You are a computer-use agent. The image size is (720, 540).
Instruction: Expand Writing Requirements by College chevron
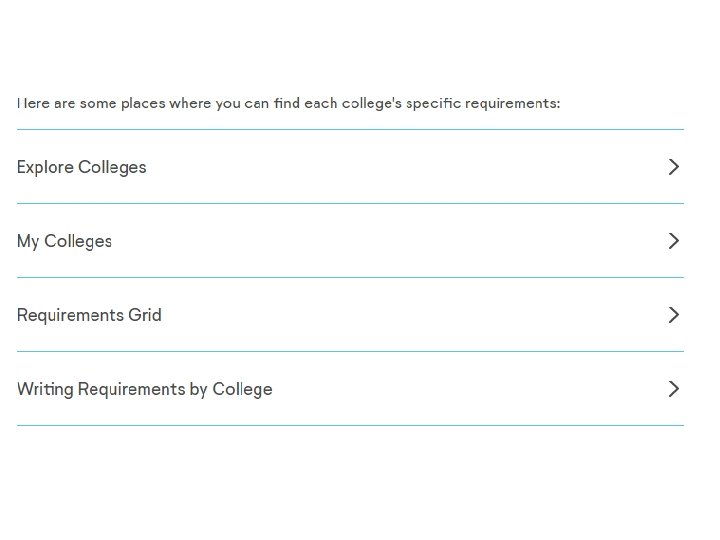pyautogui.click(x=673, y=389)
